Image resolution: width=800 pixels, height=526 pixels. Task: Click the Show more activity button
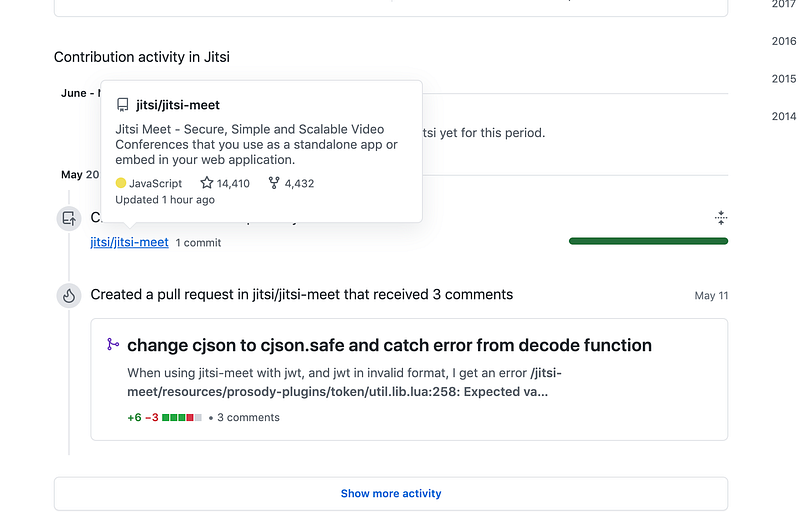391,493
